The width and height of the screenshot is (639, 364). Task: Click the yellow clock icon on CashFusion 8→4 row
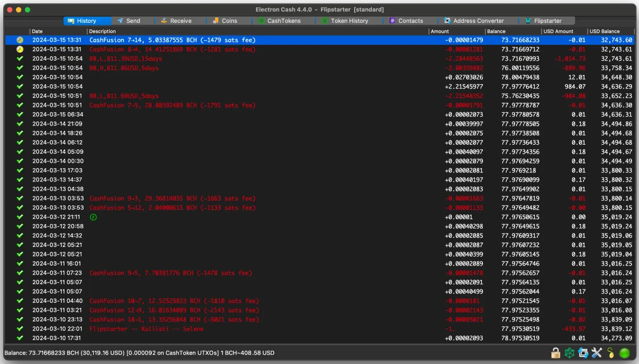[x=20, y=49]
